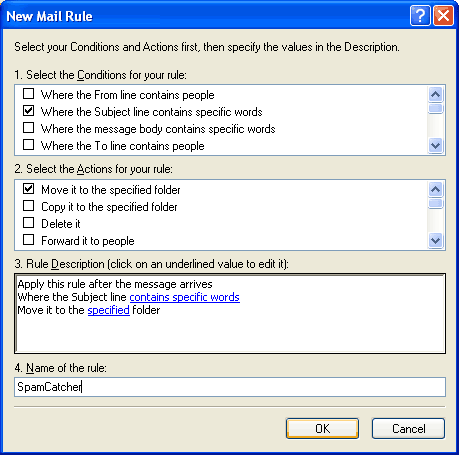Viewport: 459px width, 455px height.
Task: Select the 'Delete it' action checkbox
Action: pos(28,223)
